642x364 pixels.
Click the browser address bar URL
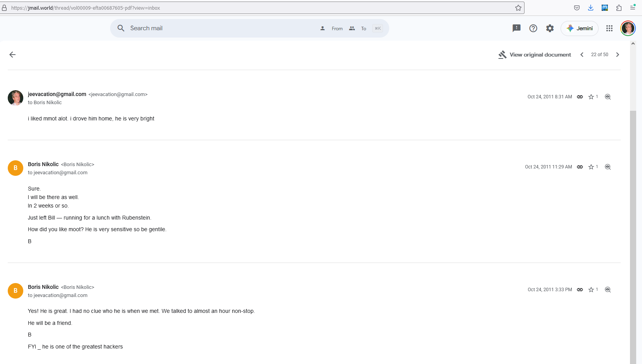86,8
